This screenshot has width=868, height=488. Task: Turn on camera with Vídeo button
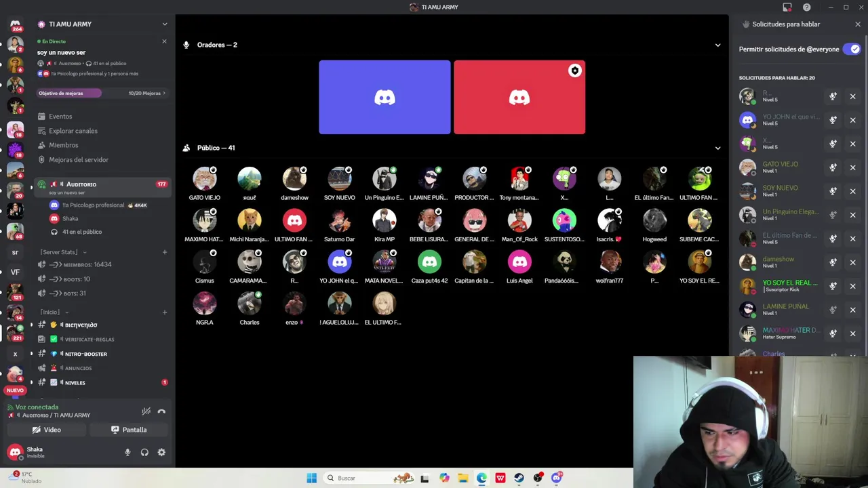(x=47, y=430)
